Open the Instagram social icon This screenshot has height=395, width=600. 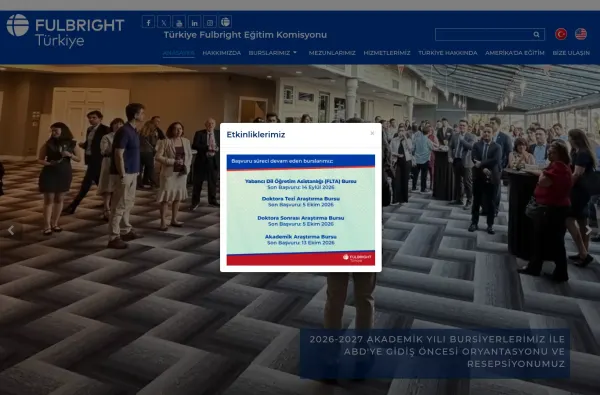click(x=210, y=22)
